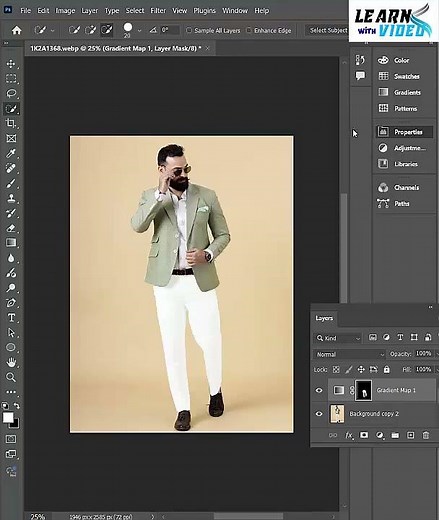Add layer style with fx icon
439x520 pixels.
coord(349,435)
